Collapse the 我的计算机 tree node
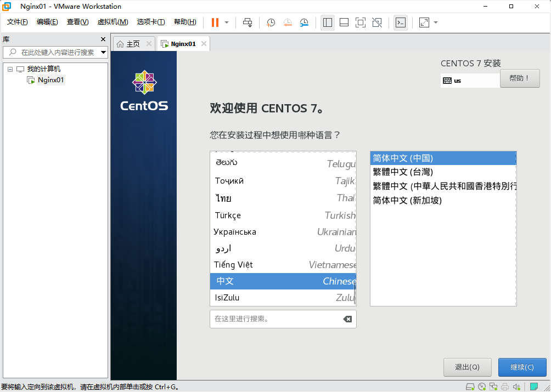 click(10, 69)
